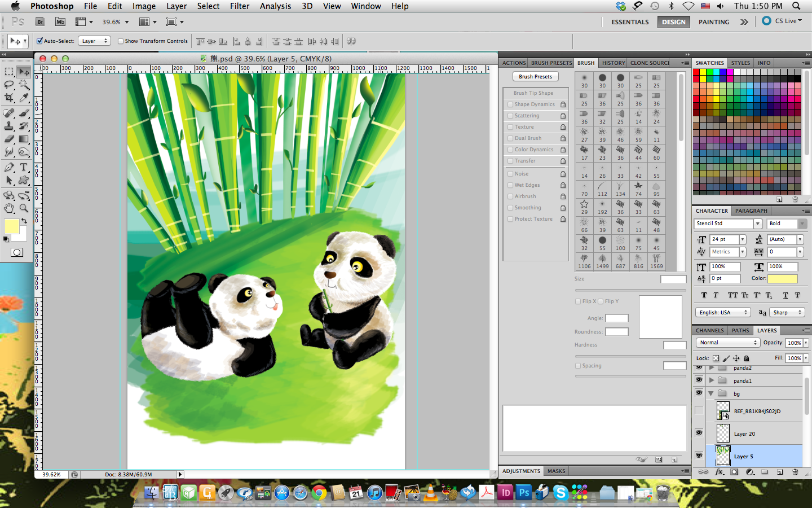The height and width of the screenshot is (508, 812).
Task: Click the Brush Presets button
Action: pyautogui.click(x=536, y=76)
